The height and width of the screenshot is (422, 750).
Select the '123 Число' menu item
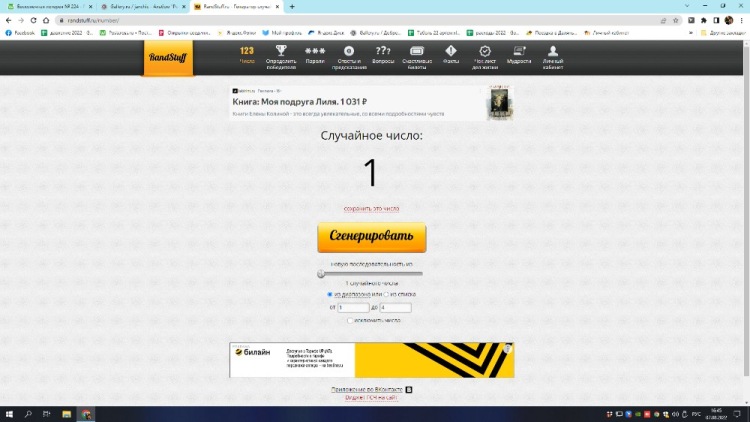coord(246,54)
